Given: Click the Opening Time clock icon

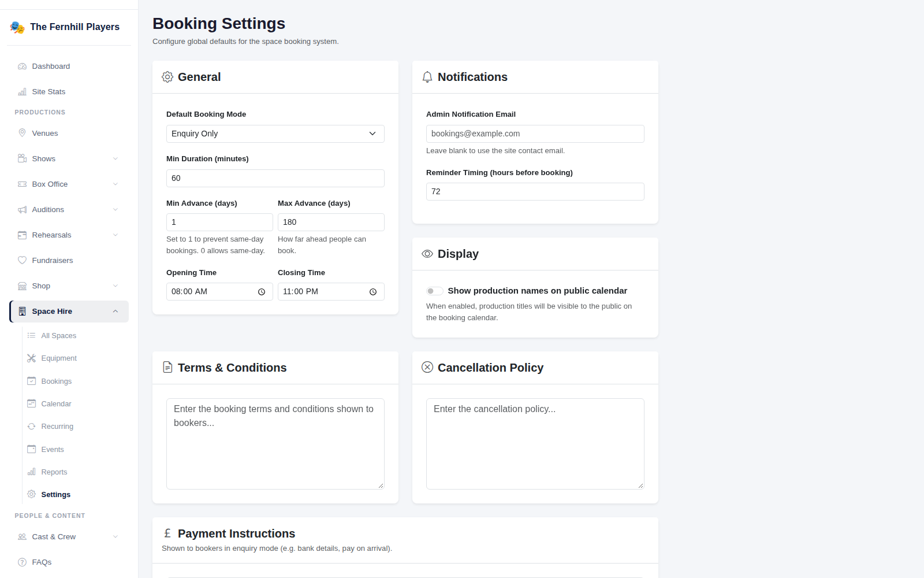Looking at the screenshot, I should [x=262, y=292].
